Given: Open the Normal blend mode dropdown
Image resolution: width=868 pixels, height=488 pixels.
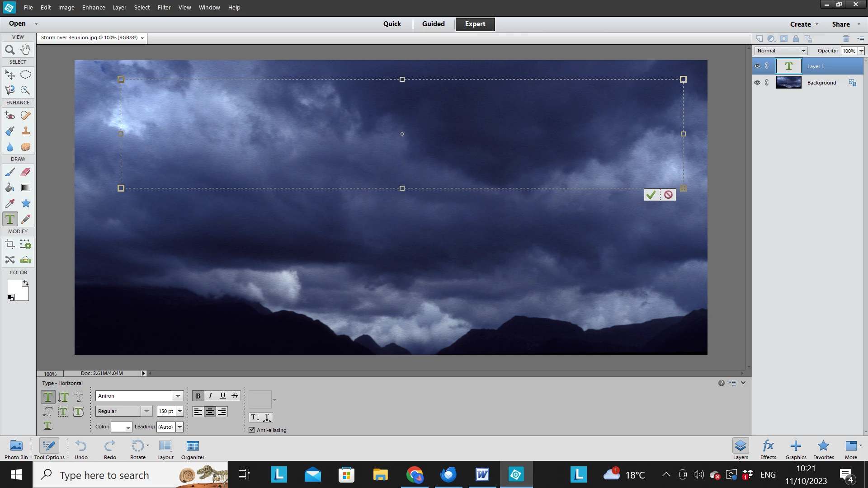Looking at the screenshot, I should (781, 51).
